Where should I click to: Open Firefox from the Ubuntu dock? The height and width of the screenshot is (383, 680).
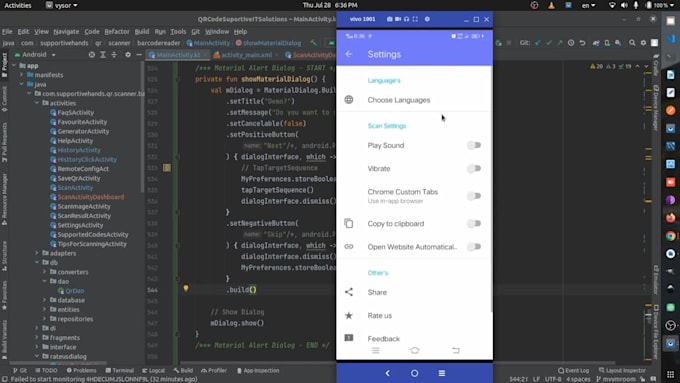point(670,217)
